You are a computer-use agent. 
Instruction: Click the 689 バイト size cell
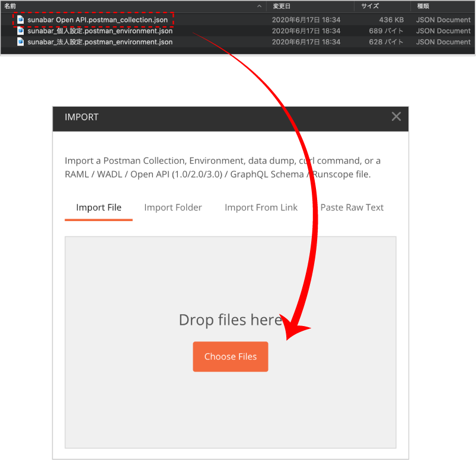386,31
